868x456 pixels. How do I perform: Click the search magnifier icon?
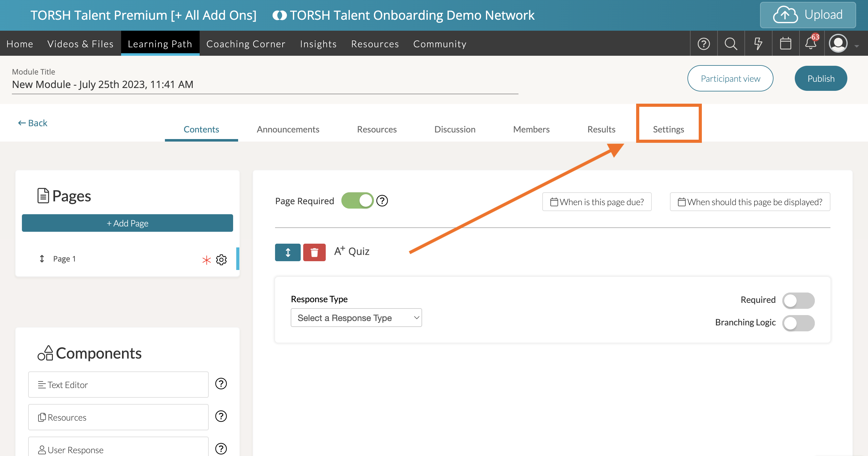pos(731,44)
